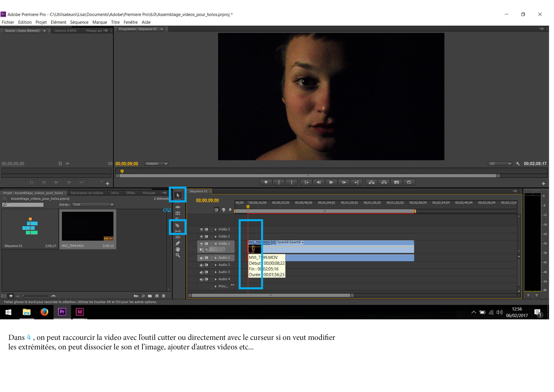This screenshot has width=554, height=392.
Task: Click the Program monitor timecode 00;00;09;00
Action: click(127, 164)
